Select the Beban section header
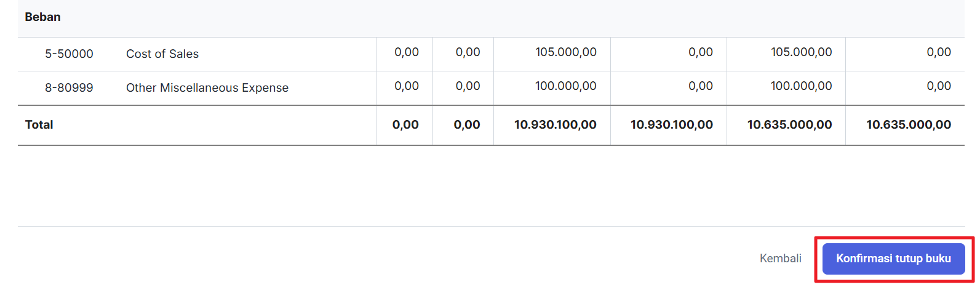The image size is (980, 290). click(x=42, y=17)
